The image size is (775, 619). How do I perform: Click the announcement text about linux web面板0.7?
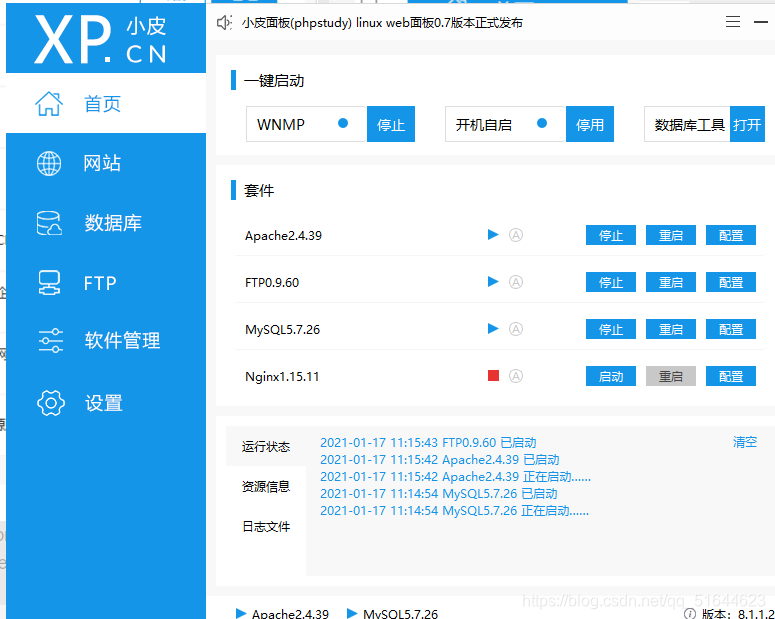pos(382,23)
